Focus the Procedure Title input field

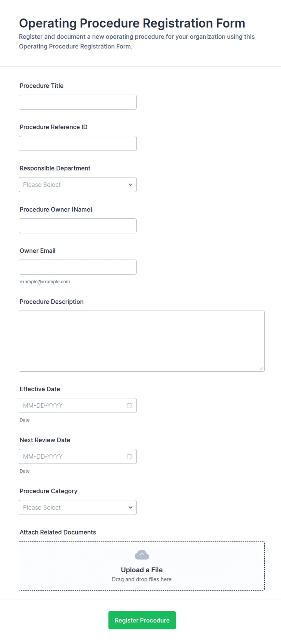tap(78, 102)
